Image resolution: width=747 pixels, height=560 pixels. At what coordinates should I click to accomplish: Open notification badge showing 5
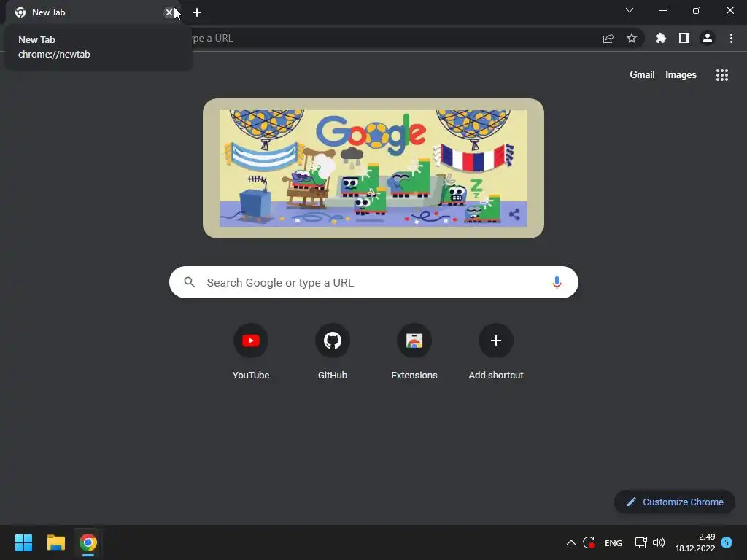click(x=727, y=542)
